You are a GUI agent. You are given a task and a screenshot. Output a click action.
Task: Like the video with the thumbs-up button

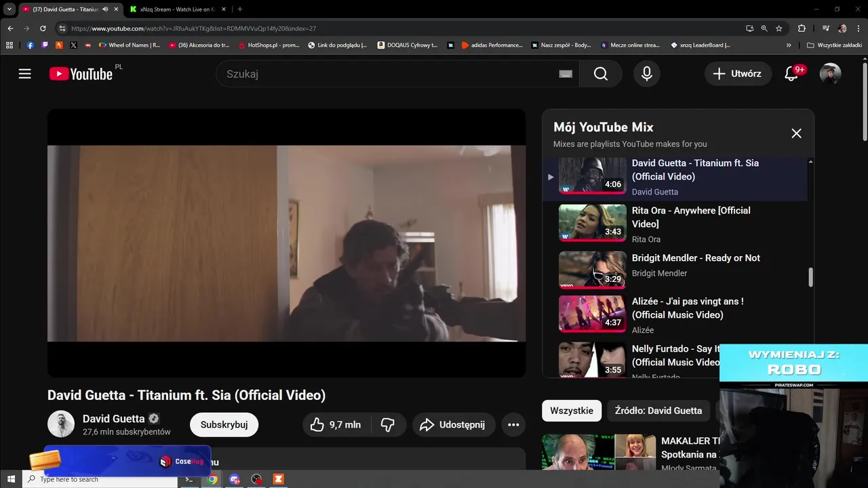pyautogui.click(x=336, y=425)
